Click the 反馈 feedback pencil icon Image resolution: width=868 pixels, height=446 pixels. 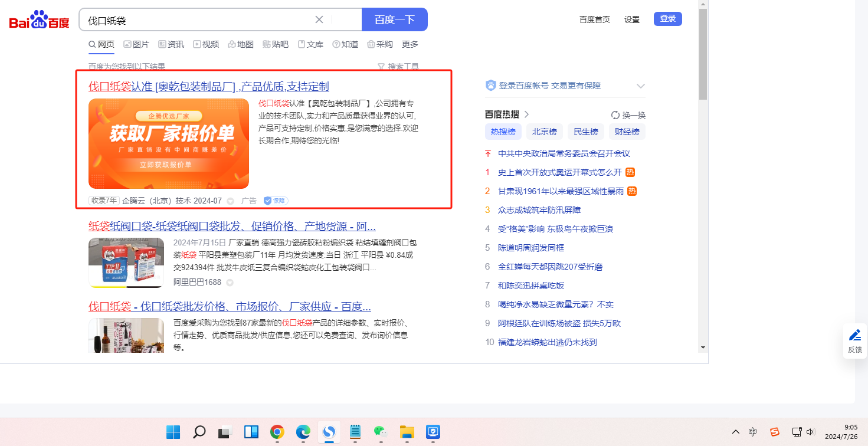(854, 336)
